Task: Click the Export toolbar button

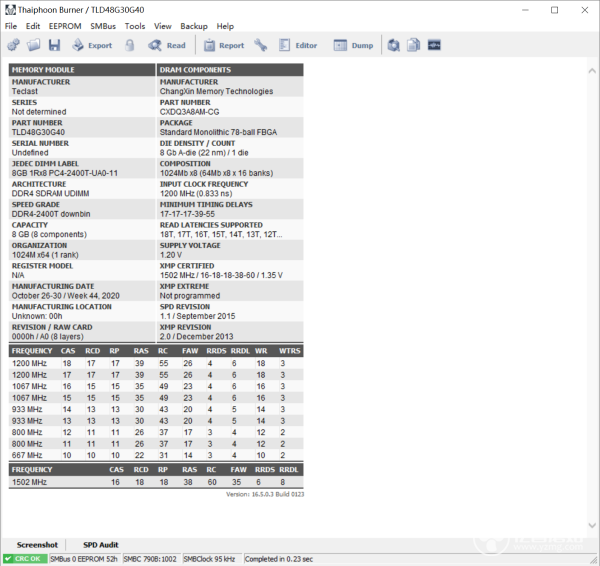Action: pyautogui.click(x=92, y=45)
